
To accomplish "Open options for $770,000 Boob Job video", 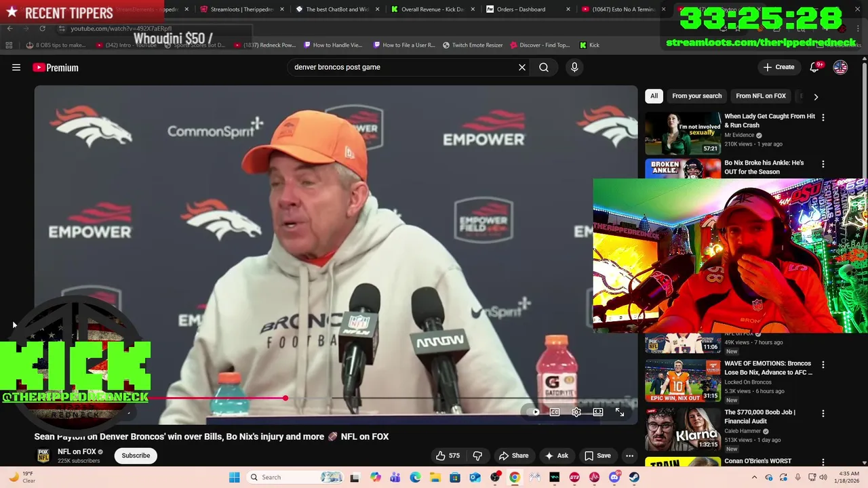I will pyautogui.click(x=823, y=413).
